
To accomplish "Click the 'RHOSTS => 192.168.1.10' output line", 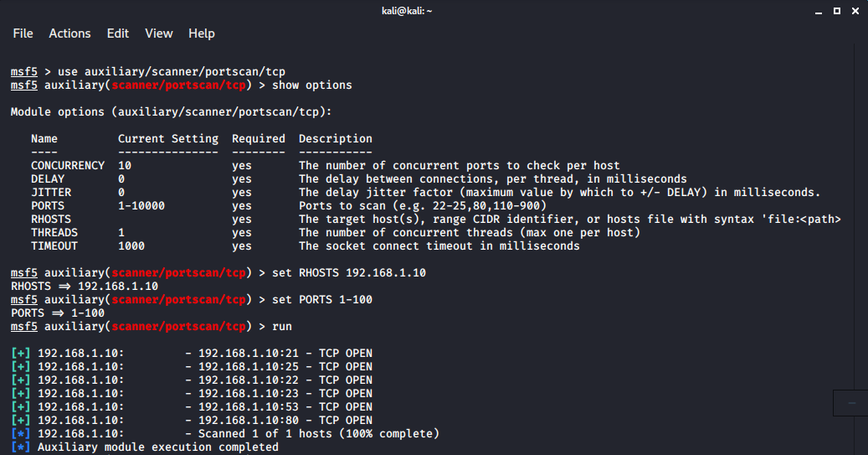I will [85, 286].
